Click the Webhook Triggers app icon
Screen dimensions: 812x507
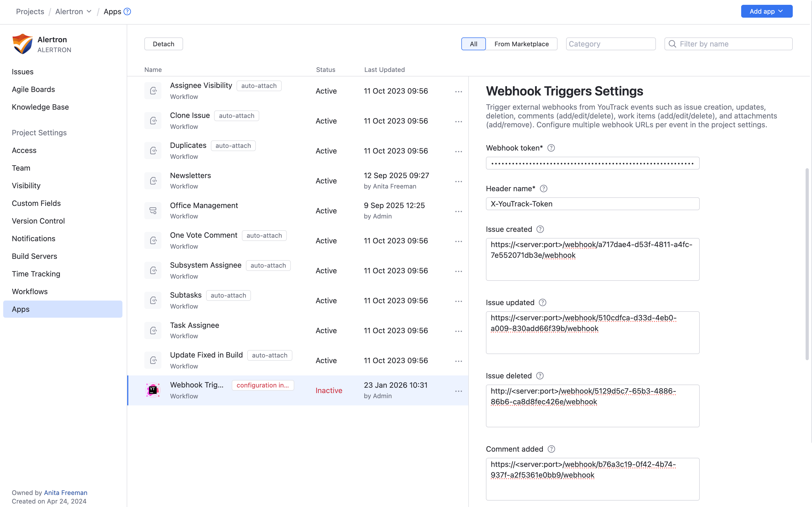(x=153, y=390)
